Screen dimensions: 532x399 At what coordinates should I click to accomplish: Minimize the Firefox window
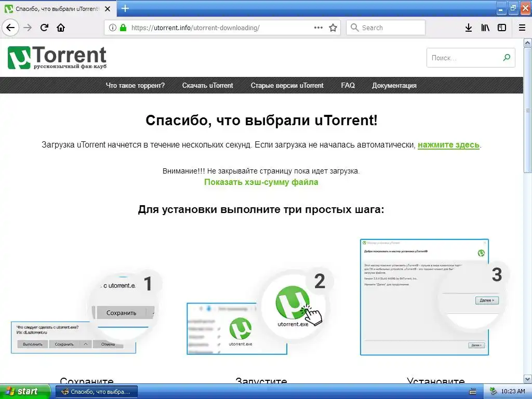(x=501, y=9)
